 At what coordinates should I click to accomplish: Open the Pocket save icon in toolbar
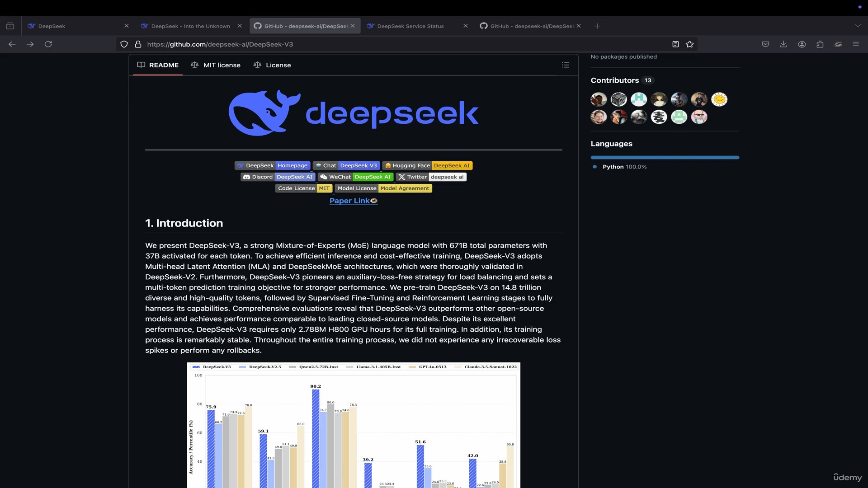click(x=765, y=44)
